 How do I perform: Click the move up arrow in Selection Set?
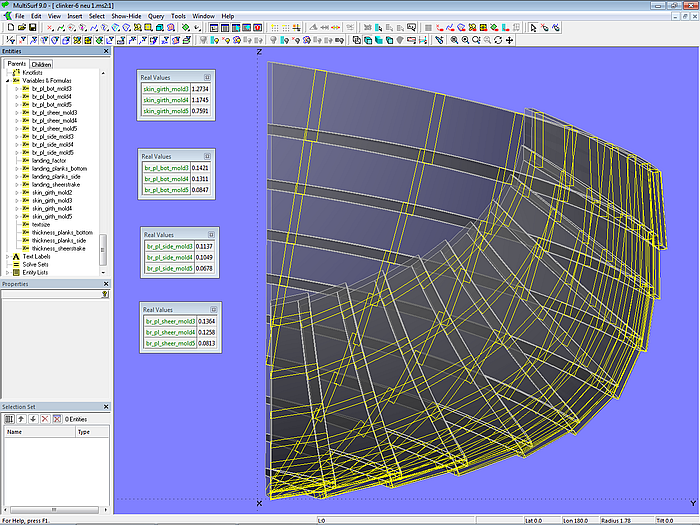coord(20,418)
